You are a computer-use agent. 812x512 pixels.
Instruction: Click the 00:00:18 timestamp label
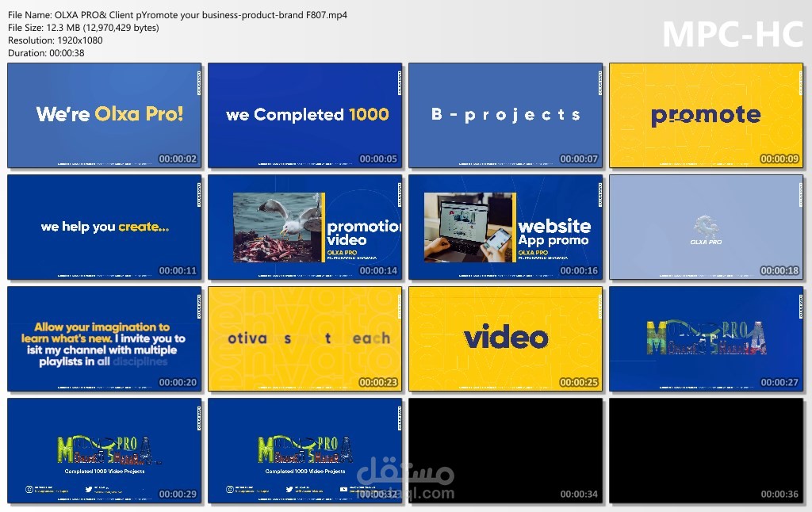pyautogui.click(x=779, y=271)
